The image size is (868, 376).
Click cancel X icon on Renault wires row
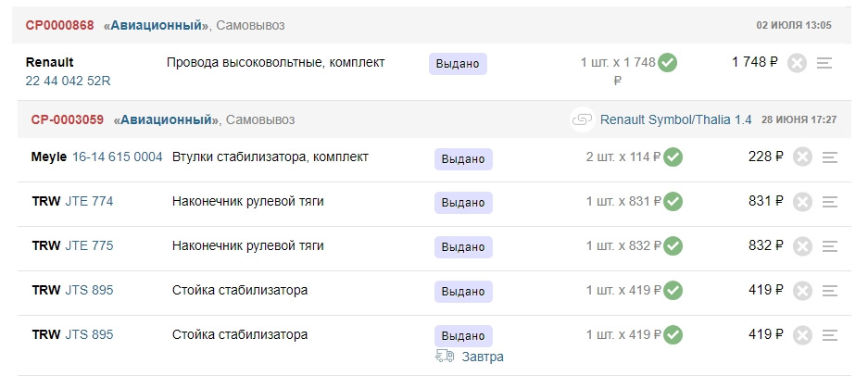click(797, 63)
